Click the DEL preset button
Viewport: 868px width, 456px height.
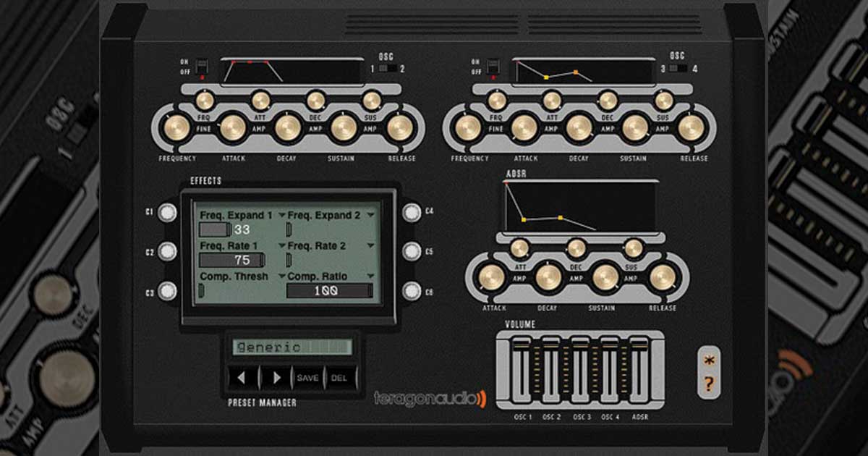click(340, 377)
